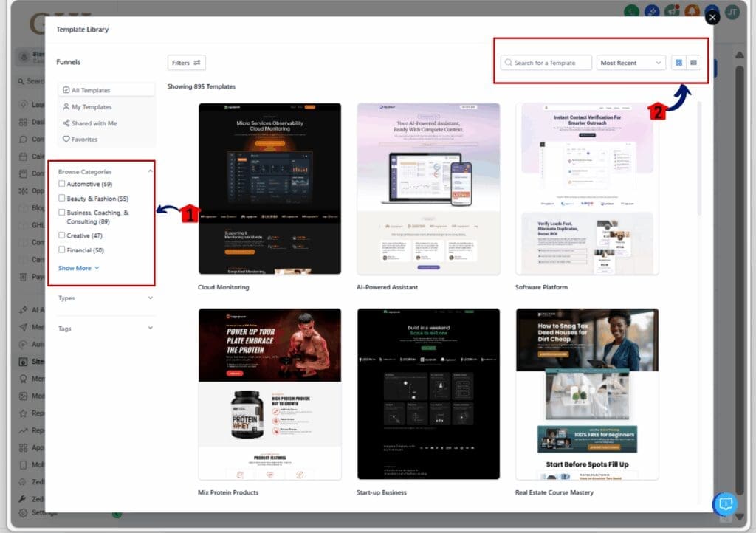Screen dimensions: 756x533
Task: Select the grid view icon next to search
Action: click(678, 63)
